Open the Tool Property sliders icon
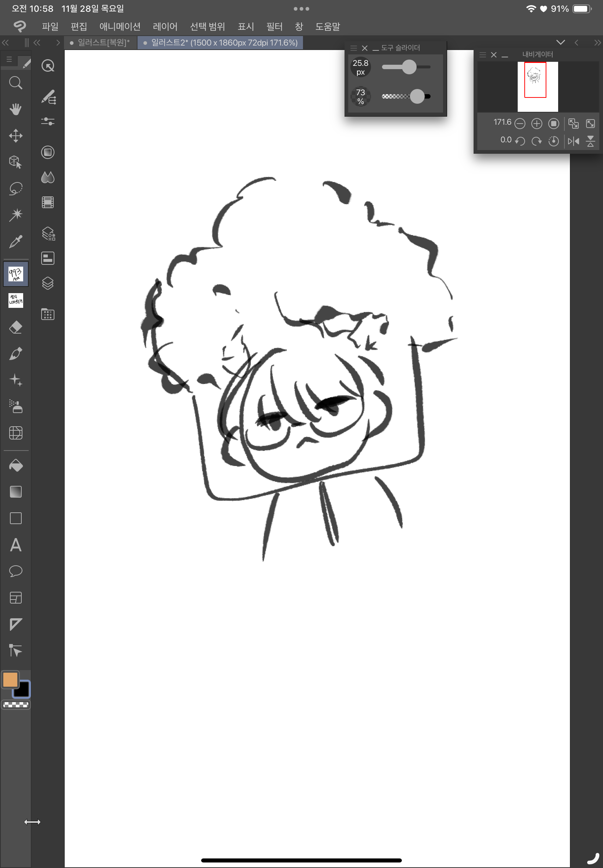 coord(47,121)
